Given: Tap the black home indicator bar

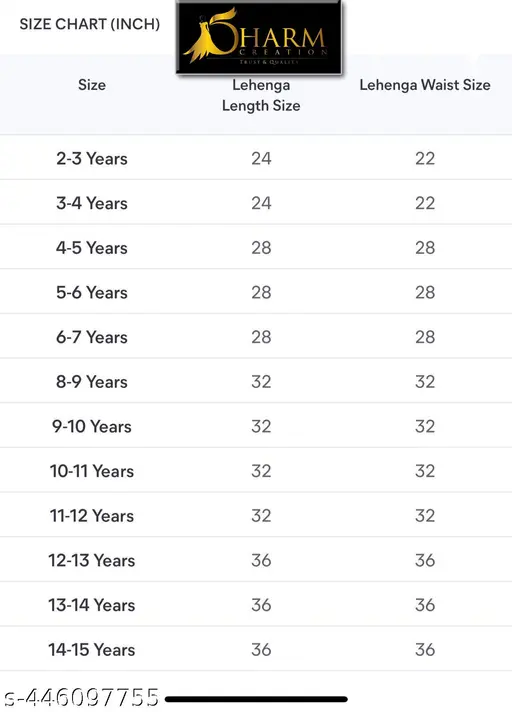Looking at the screenshot, I should (x=256, y=699).
